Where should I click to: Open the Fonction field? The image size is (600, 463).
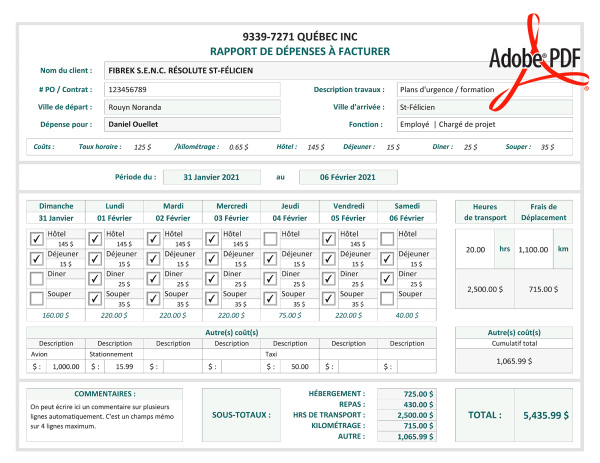click(x=484, y=125)
